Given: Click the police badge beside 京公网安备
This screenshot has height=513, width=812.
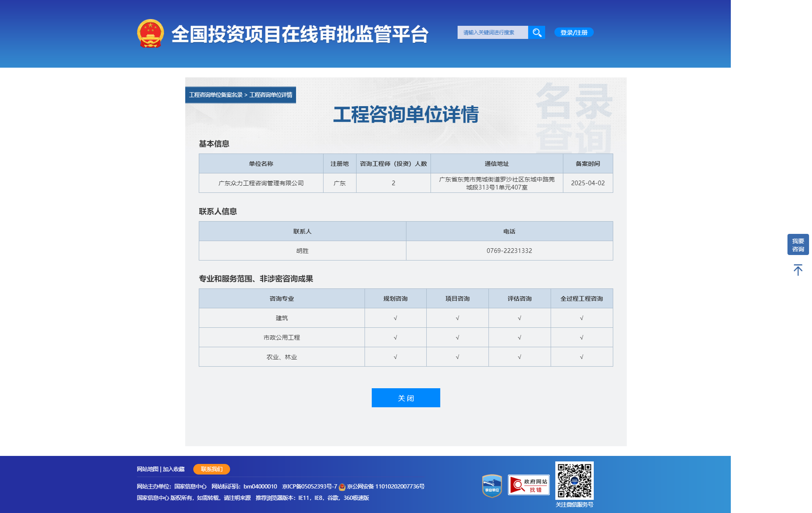Looking at the screenshot, I should (342, 486).
